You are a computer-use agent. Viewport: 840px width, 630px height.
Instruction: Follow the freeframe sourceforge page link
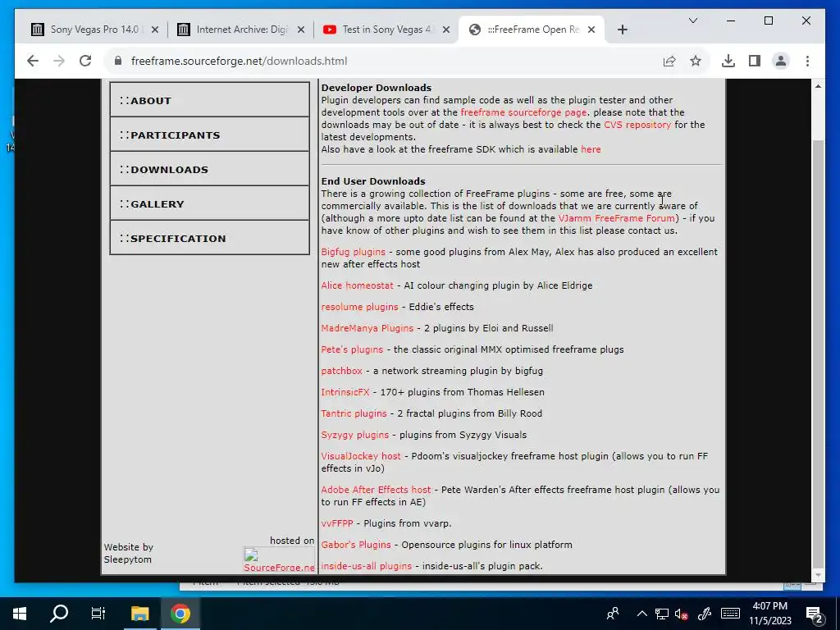(523, 112)
